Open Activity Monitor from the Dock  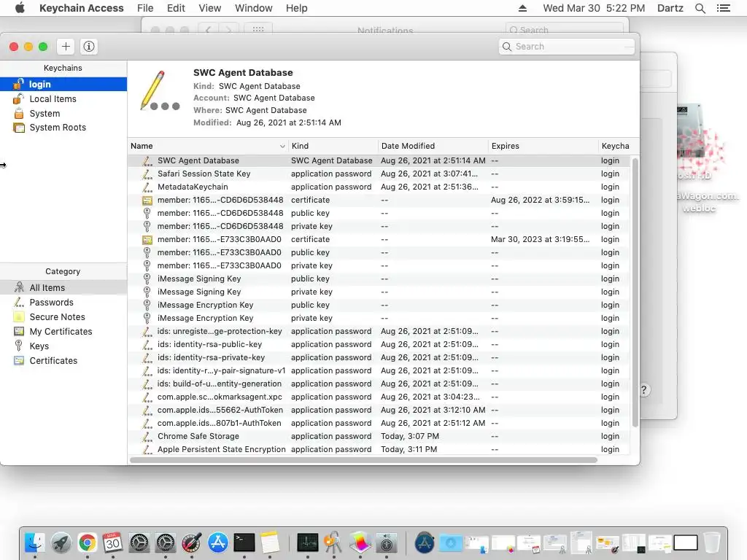(307, 542)
